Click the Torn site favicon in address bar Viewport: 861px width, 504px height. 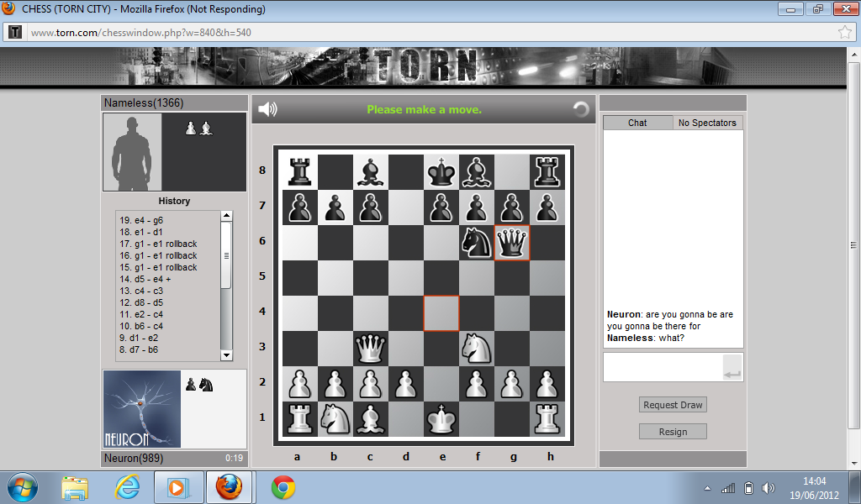pos(15,33)
